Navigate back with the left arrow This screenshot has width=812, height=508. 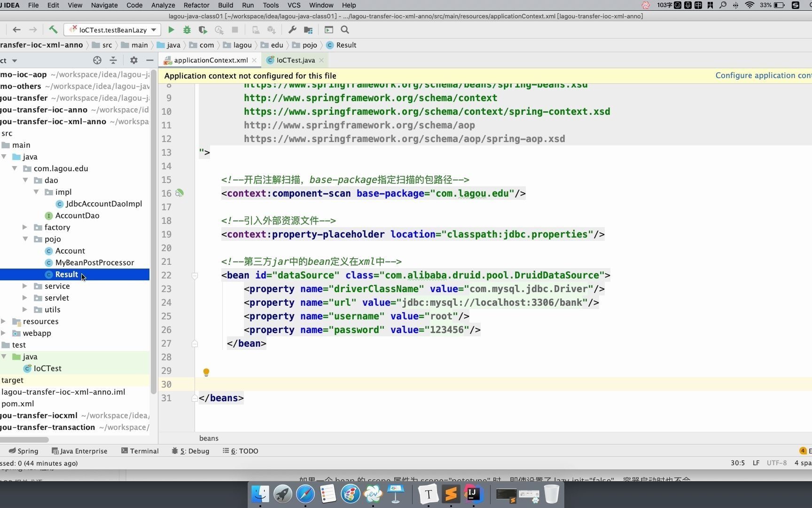pyautogui.click(x=16, y=30)
